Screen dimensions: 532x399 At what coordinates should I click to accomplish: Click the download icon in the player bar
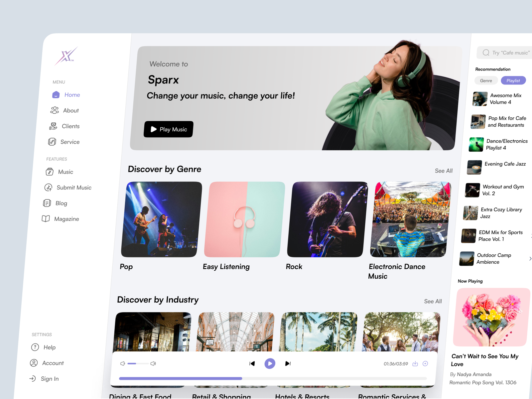point(415,363)
